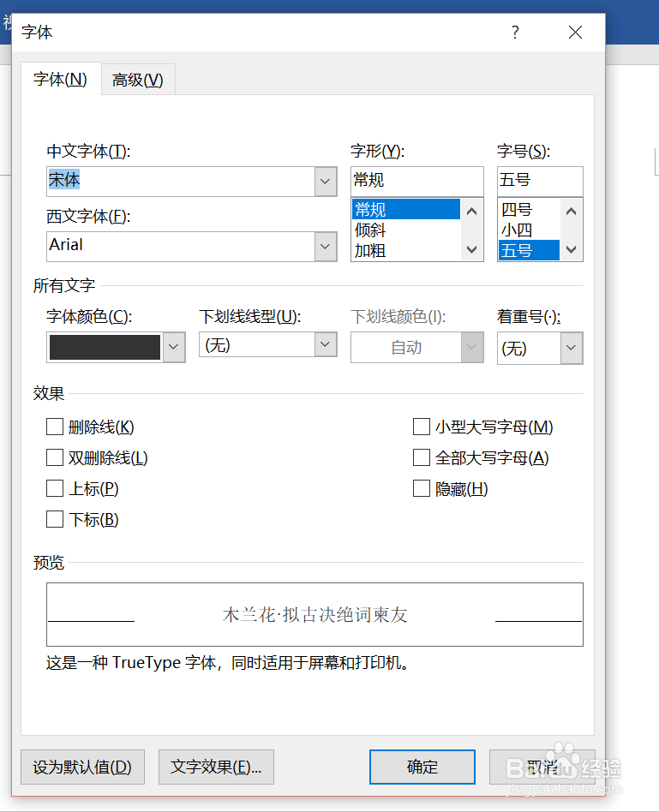
Task: Close the 字体 dialog window
Action: pos(575,33)
